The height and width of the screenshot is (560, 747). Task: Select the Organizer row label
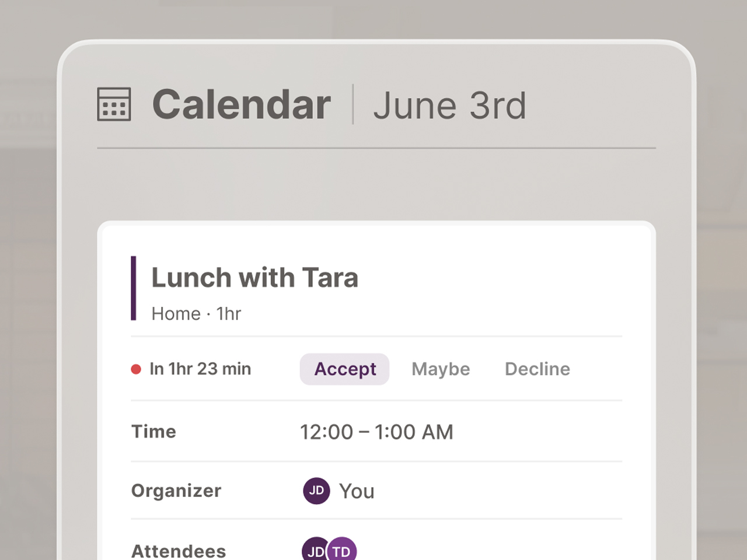coord(176,491)
